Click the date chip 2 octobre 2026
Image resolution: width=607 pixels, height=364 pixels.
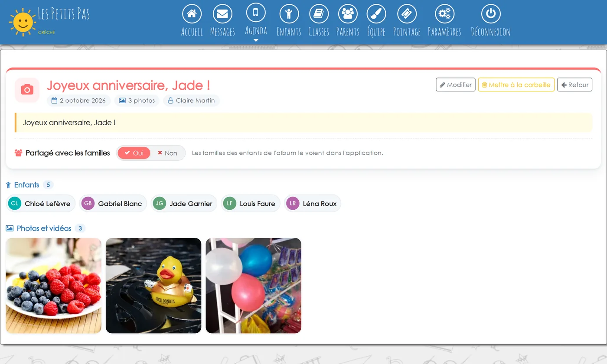click(79, 101)
